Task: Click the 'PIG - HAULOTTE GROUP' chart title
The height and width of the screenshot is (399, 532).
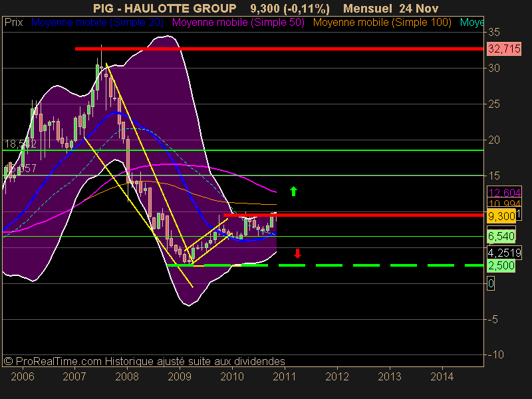Action: [x=164, y=9]
